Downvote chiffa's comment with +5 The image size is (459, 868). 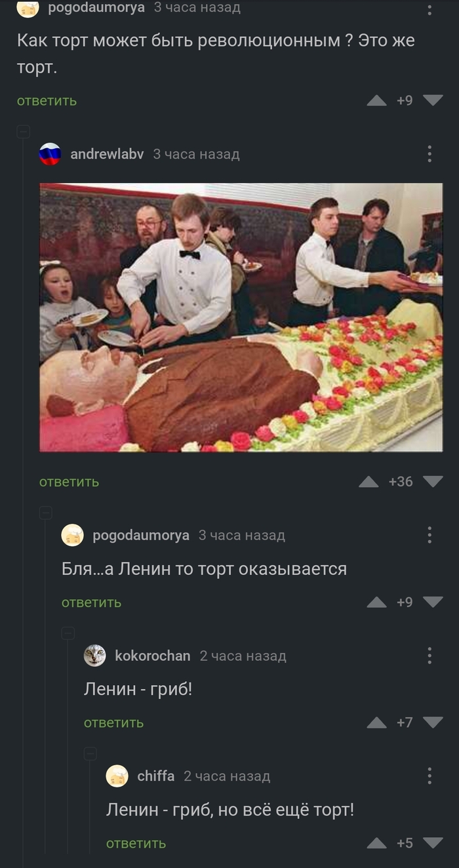coord(433,843)
